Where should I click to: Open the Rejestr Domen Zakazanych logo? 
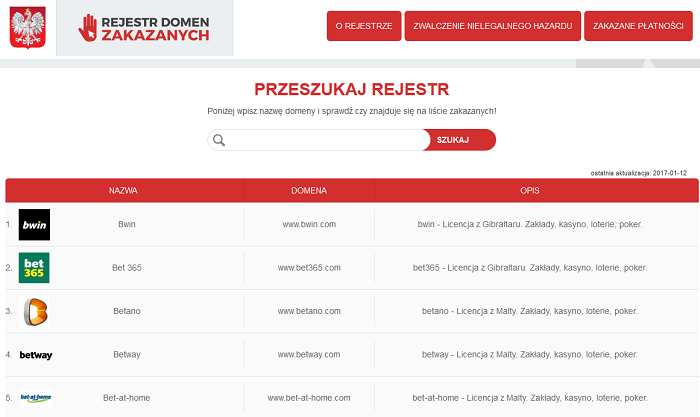(x=144, y=28)
